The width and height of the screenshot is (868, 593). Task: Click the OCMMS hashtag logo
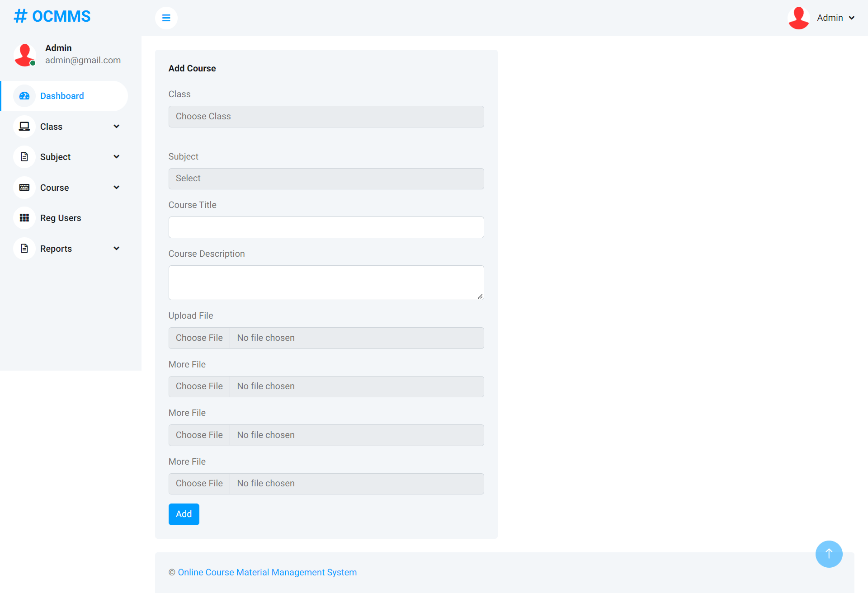52,16
